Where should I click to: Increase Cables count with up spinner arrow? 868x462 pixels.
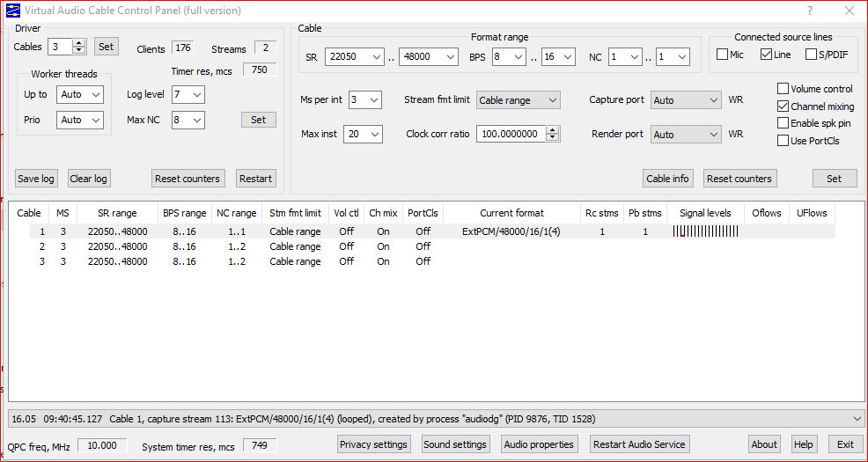point(79,43)
